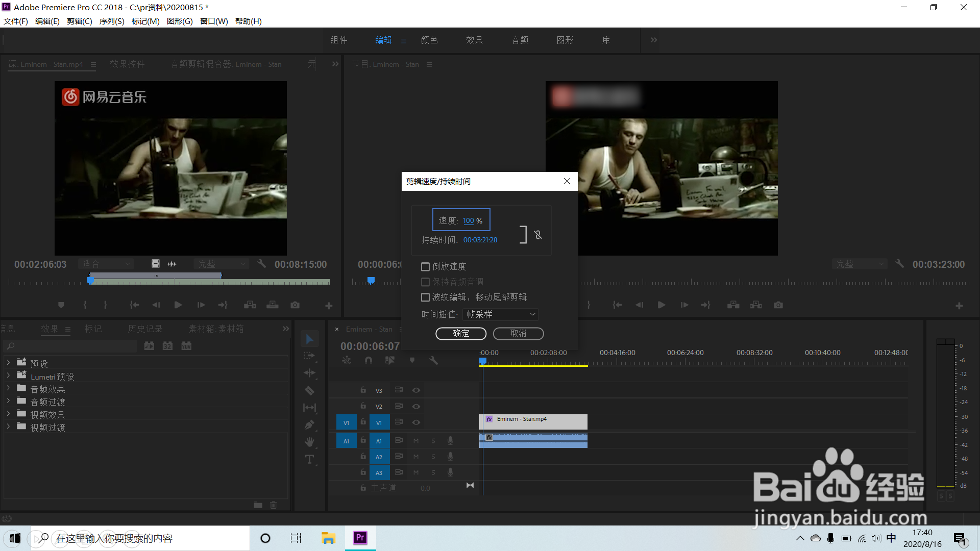980x551 pixels.
Task: Click source monitor Overwrite button
Action: pyautogui.click(x=273, y=305)
